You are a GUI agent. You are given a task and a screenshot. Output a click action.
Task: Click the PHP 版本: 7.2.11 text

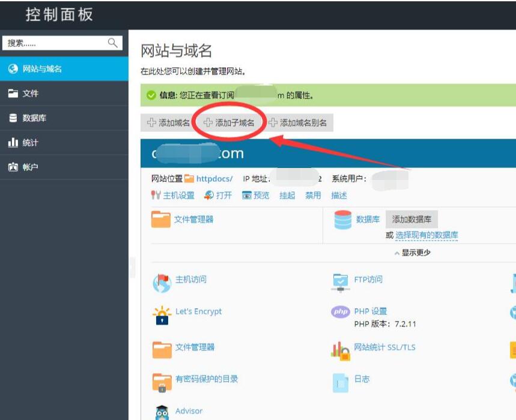tap(385, 324)
